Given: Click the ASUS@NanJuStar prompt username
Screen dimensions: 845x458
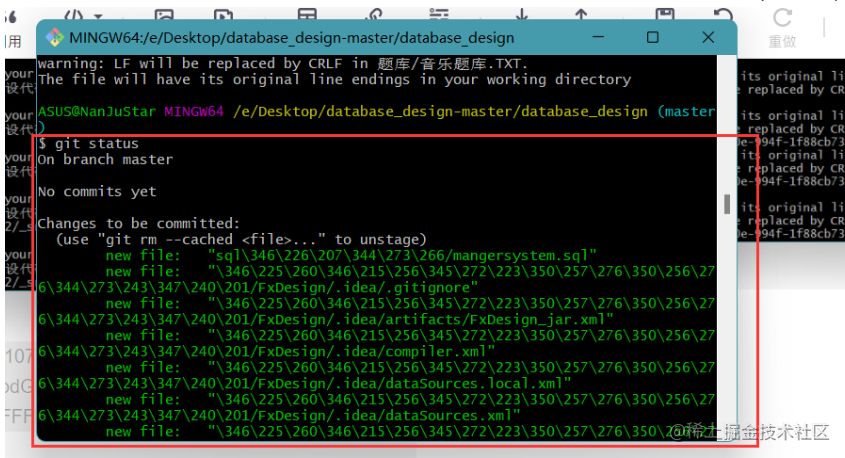Looking at the screenshot, I should [96, 112].
